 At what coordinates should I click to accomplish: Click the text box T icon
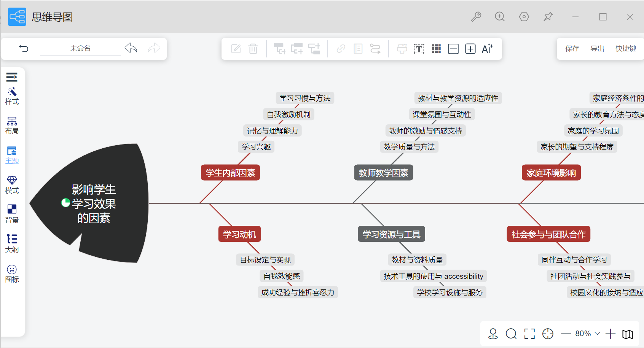[x=419, y=49]
